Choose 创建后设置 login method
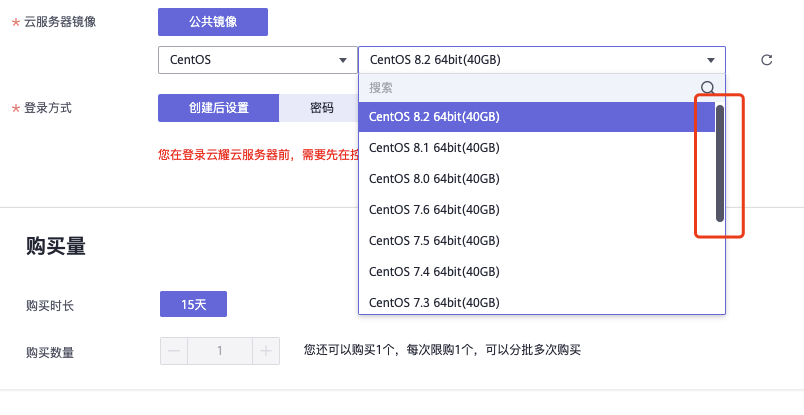The height and width of the screenshot is (415, 804). click(218, 108)
